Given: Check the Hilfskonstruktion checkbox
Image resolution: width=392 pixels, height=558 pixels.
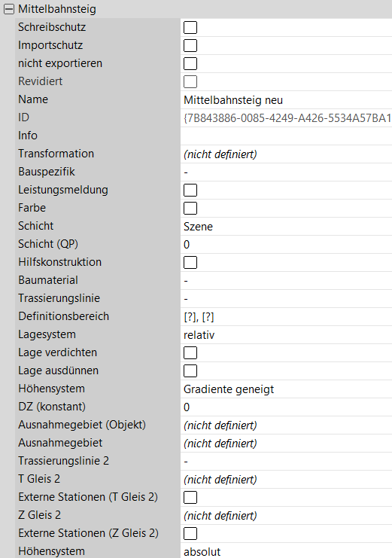Looking at the screenshot, I should coord(190,263).
